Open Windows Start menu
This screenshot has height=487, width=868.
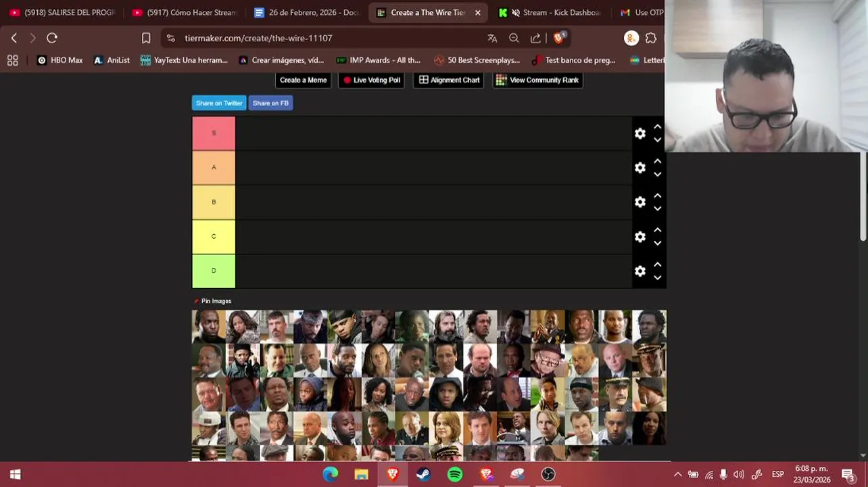click(15, 474)
